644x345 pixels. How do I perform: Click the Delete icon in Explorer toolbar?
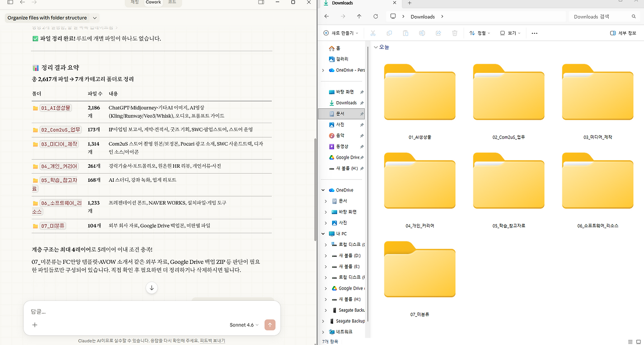(x=454, y=33)
